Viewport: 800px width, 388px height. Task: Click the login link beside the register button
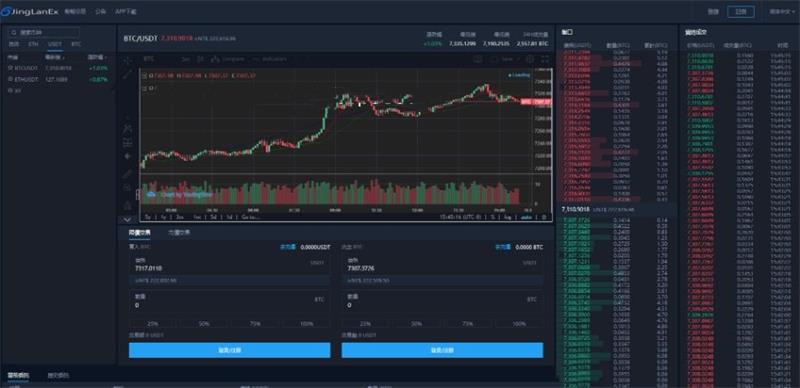[x=713, y=12]
